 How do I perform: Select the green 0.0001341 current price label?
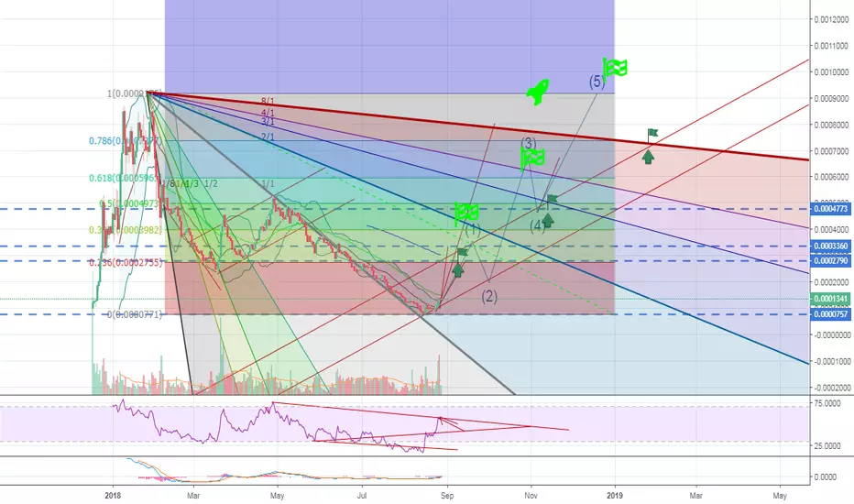tap(830, 299)
